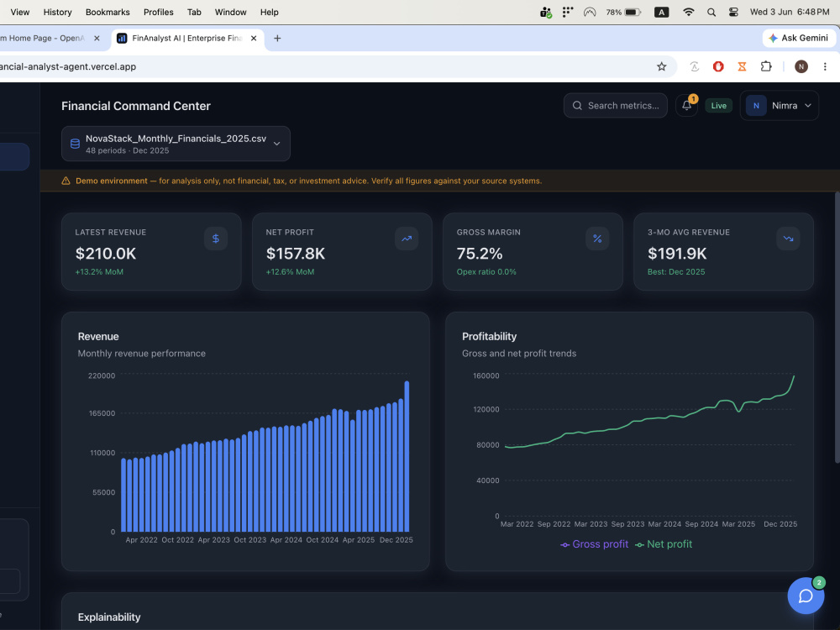Click the notification bell icon
840x630 pixels.
(x=686, y=106)
